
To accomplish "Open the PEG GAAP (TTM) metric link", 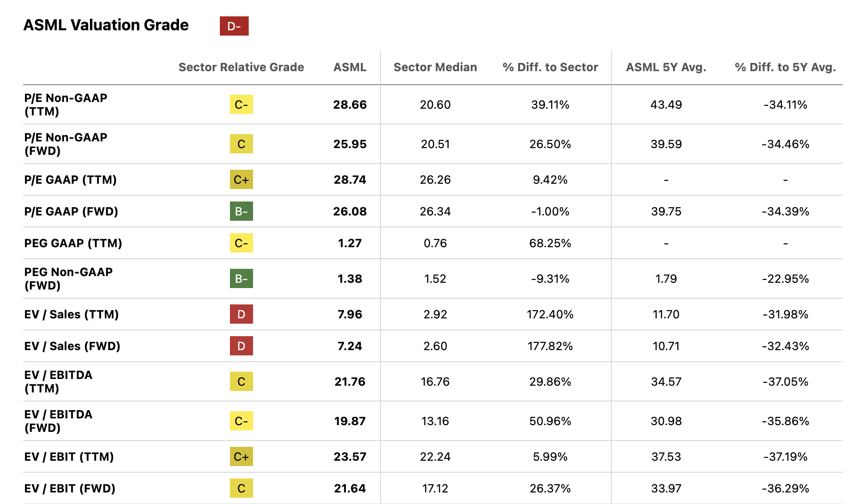I will point(73,243).
